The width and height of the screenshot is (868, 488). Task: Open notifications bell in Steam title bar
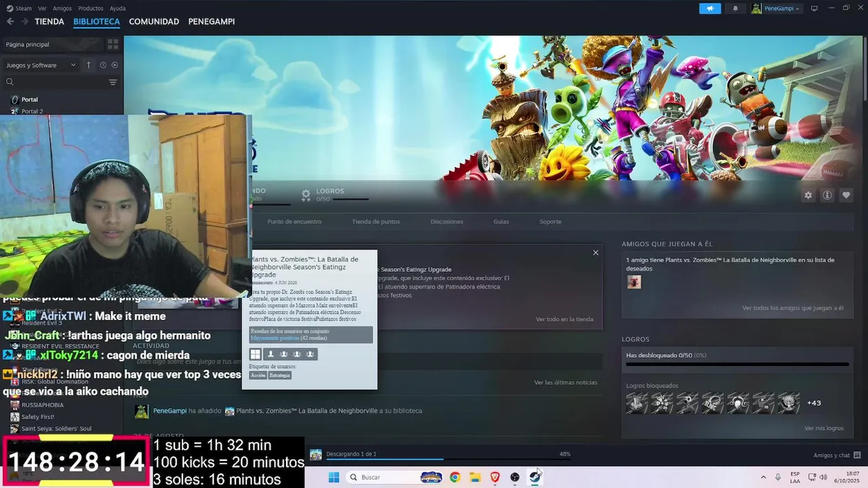(735, 8)
